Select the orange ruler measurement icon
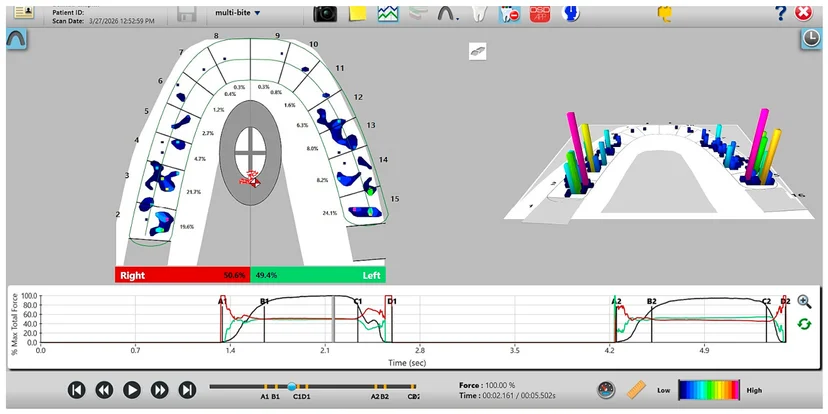The width and height of the screenshot is (828, 414). (636, 390)
